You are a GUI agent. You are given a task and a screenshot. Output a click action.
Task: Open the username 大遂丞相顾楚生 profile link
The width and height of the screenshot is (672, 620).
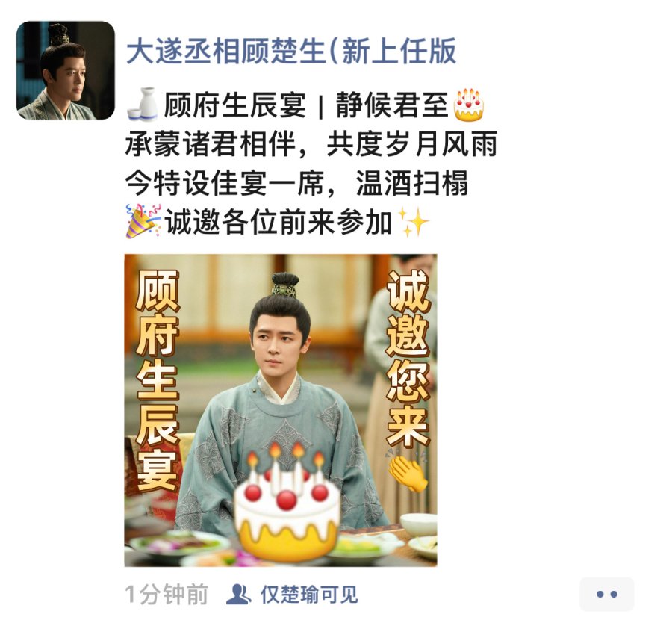(291, 51)
